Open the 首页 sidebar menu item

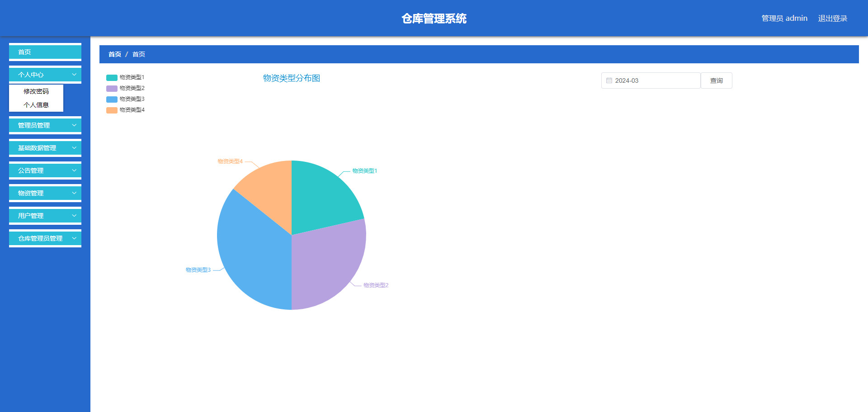pos(45,52)
